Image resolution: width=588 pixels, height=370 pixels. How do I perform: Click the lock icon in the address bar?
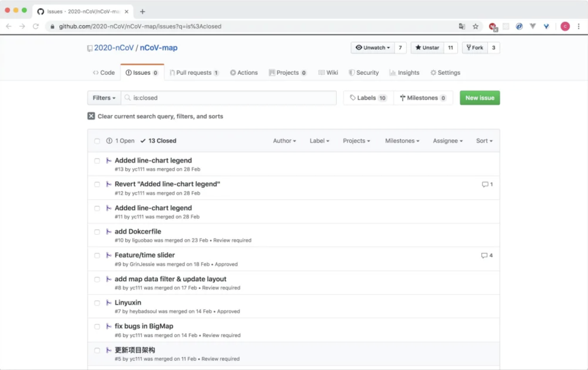pos(52,26)
